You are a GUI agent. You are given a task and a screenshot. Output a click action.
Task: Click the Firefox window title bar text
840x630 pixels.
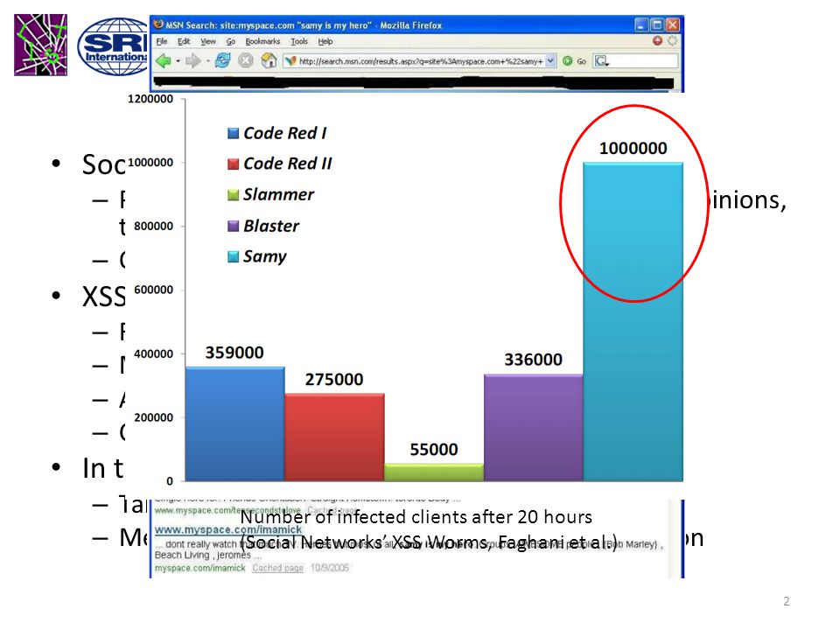304,25
